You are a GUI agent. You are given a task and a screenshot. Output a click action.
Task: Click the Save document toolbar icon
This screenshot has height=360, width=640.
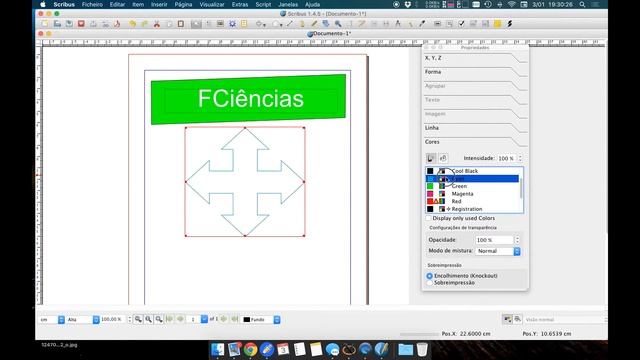pyautogui.click(x=69, y=24)
